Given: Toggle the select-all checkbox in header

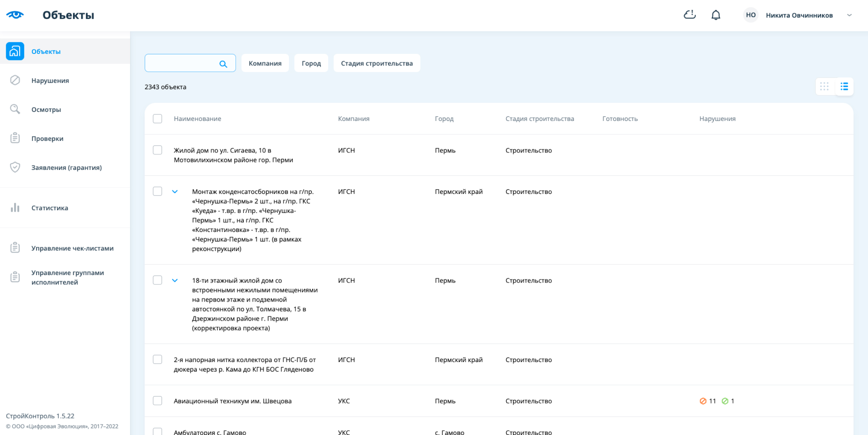Looking at the screenshot, I should click(x=158, y=119).
